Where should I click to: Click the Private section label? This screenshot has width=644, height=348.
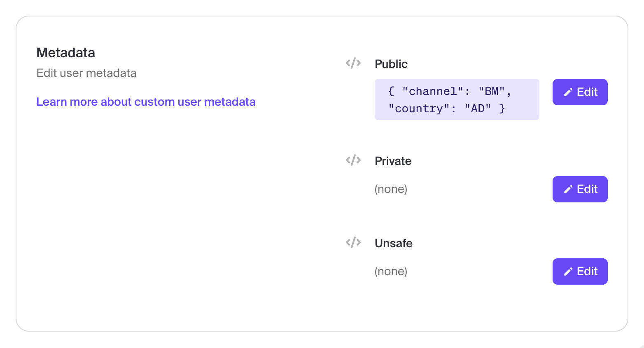tap(393, 161)
